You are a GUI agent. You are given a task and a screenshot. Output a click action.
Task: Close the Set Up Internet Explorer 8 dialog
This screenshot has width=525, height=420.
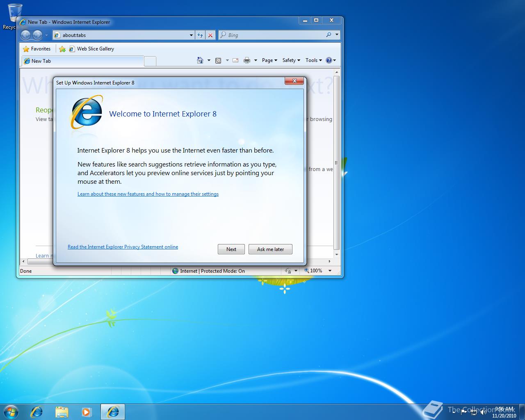(294, 81)
